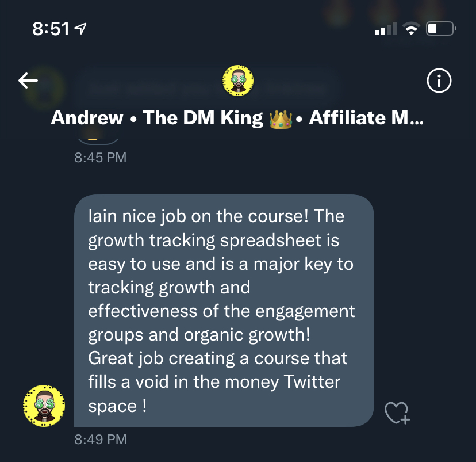Screen dimensions: 476x462
Task: Tap the blurred avatar behind the back arrow
Action: (44, 89)
